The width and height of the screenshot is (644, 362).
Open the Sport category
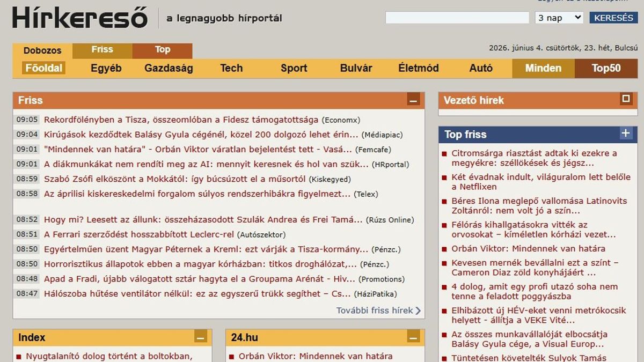(x=294, y=68)
